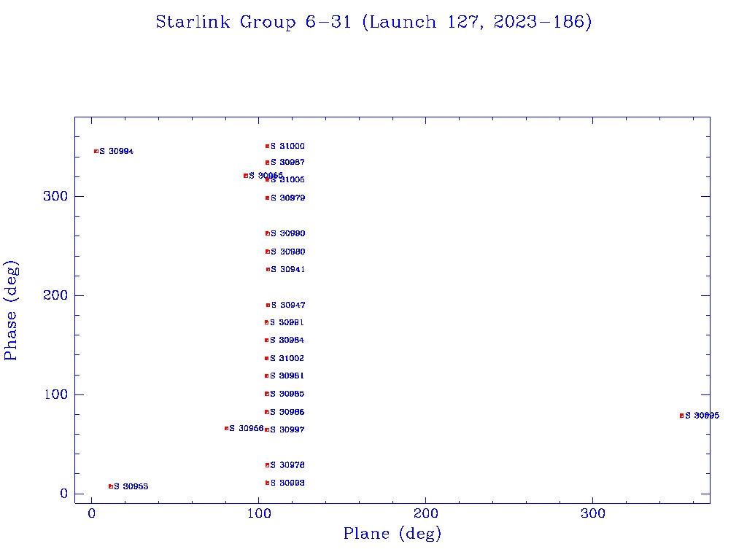
Task: Click the red marker beside S 30941
Action: [x=268, y=270]
